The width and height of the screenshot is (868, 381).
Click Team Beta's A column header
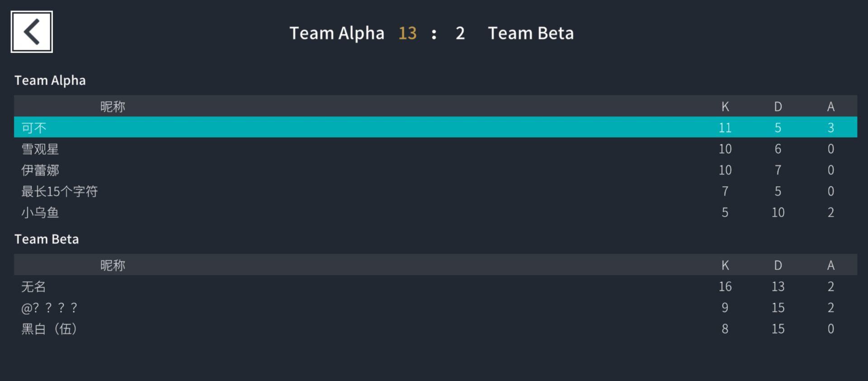point(830,265)
